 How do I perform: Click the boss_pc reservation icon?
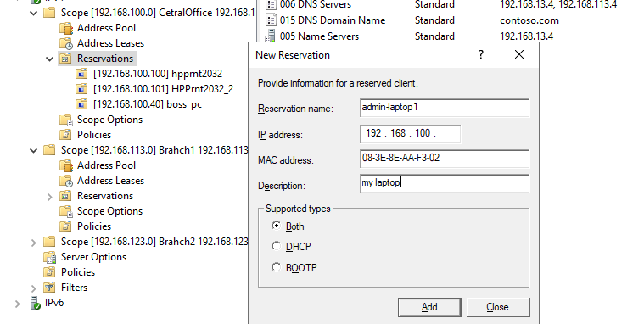(x=81, y=104)
